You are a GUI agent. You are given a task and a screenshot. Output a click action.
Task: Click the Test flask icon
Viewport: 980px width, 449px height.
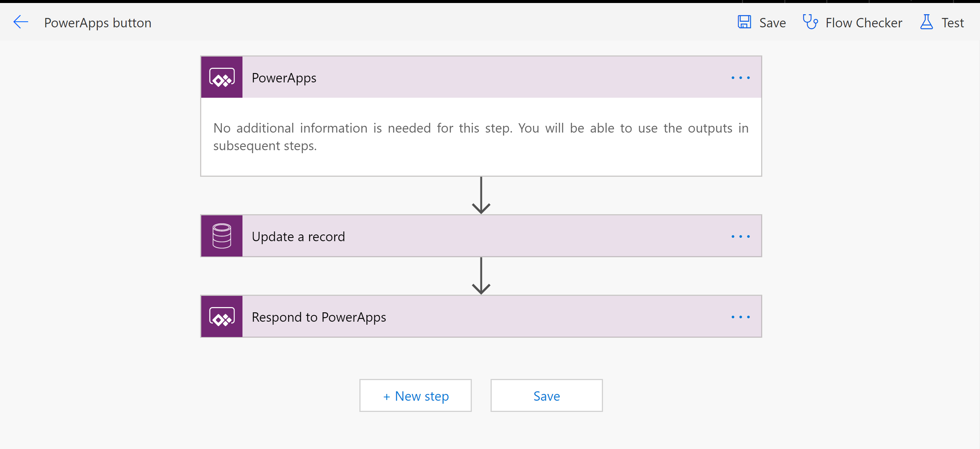926,22
